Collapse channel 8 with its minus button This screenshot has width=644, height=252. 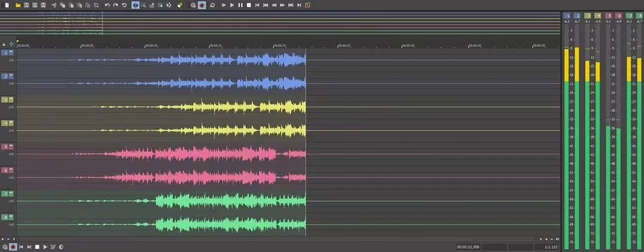click(11, 217)
